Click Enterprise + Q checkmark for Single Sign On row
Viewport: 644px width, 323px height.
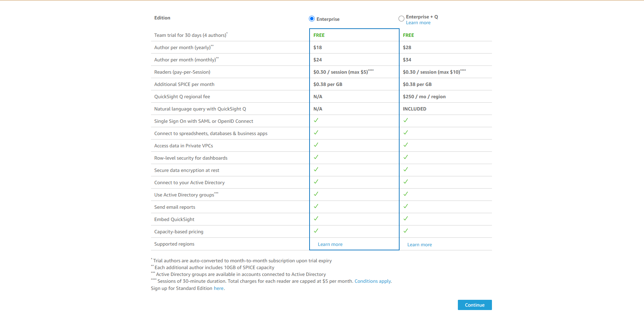pyautogui.click(x=406, y=120)
